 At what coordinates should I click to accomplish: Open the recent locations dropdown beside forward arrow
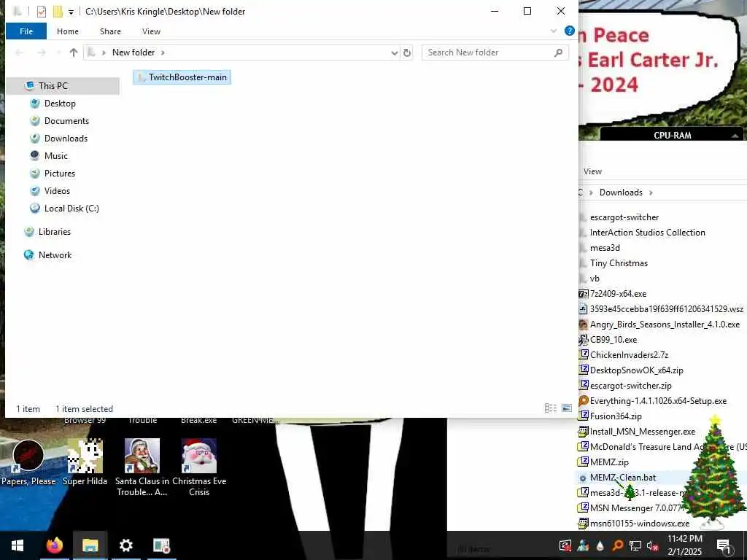pyautogui.click(x=58, y=52)
